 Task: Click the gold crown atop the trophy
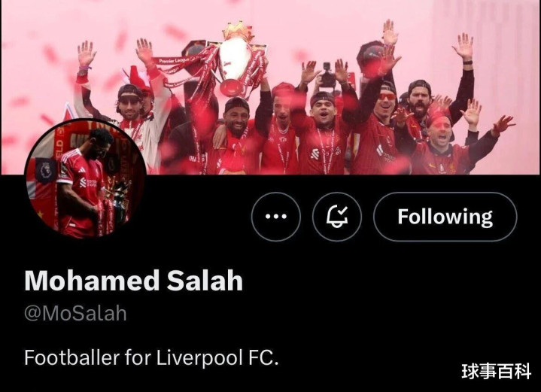[x=237, y=31]
